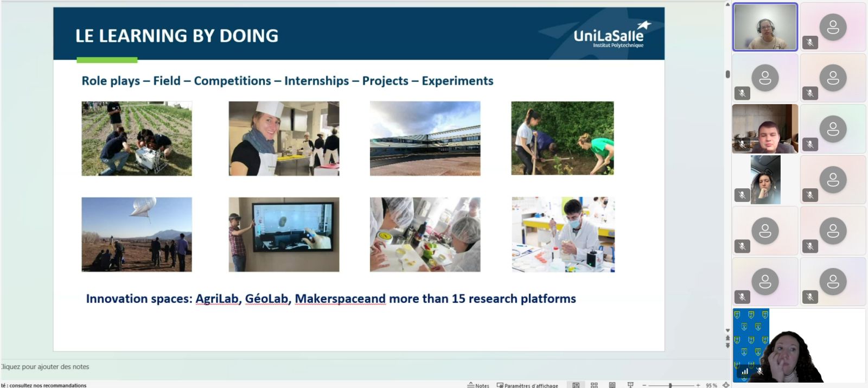The width and height of the screenshot is (868, 388).
Task: Select the Role plays – Field subtitle line
Action: pos(287,81)
